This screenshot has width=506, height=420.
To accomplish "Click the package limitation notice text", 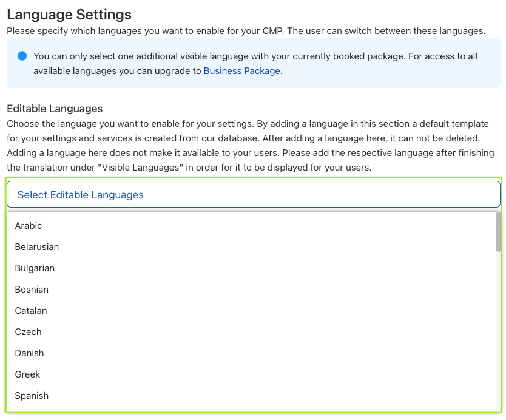I will (x=255, y=56).
